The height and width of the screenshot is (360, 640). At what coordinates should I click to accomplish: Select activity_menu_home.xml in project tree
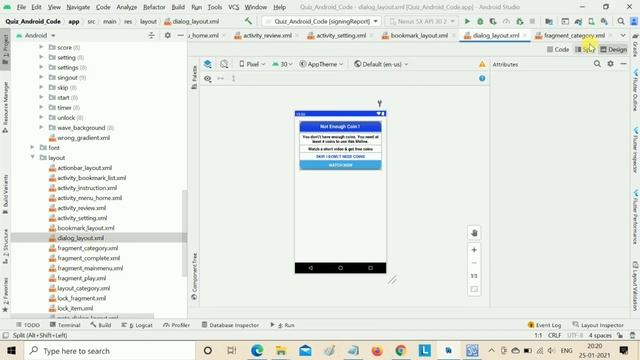90,198
